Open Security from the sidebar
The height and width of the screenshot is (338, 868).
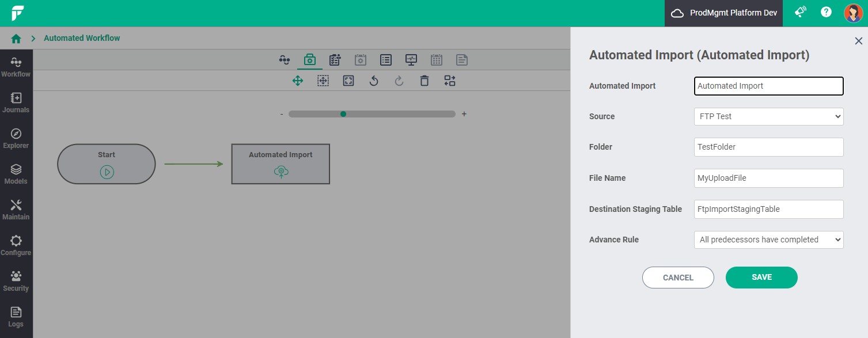tap(16, 281)
